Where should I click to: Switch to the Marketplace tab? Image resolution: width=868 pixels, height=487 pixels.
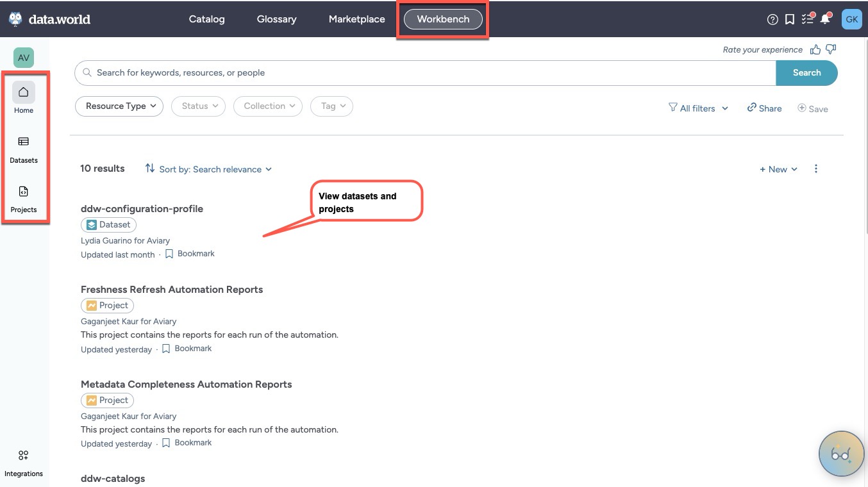tap(357, 19)
